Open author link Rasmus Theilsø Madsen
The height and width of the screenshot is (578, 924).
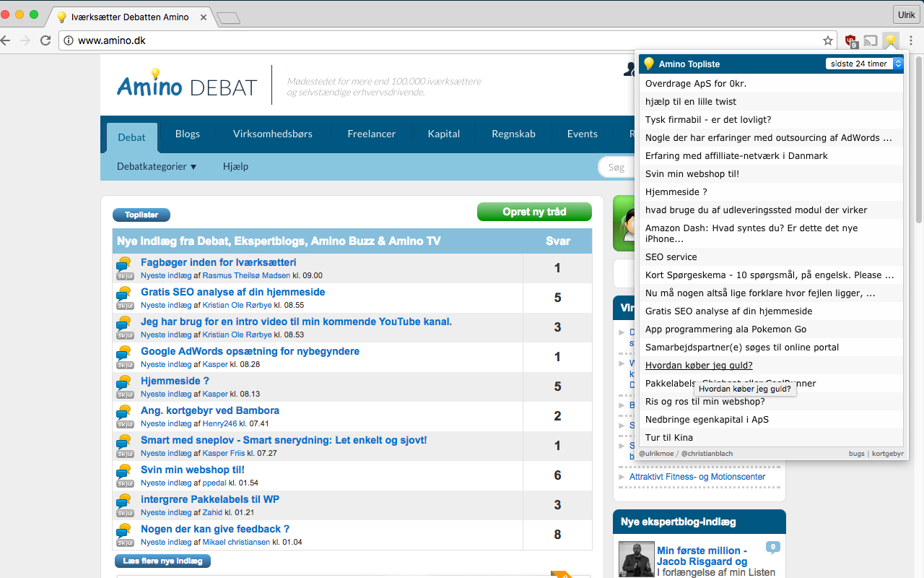(x=246, y=275)
